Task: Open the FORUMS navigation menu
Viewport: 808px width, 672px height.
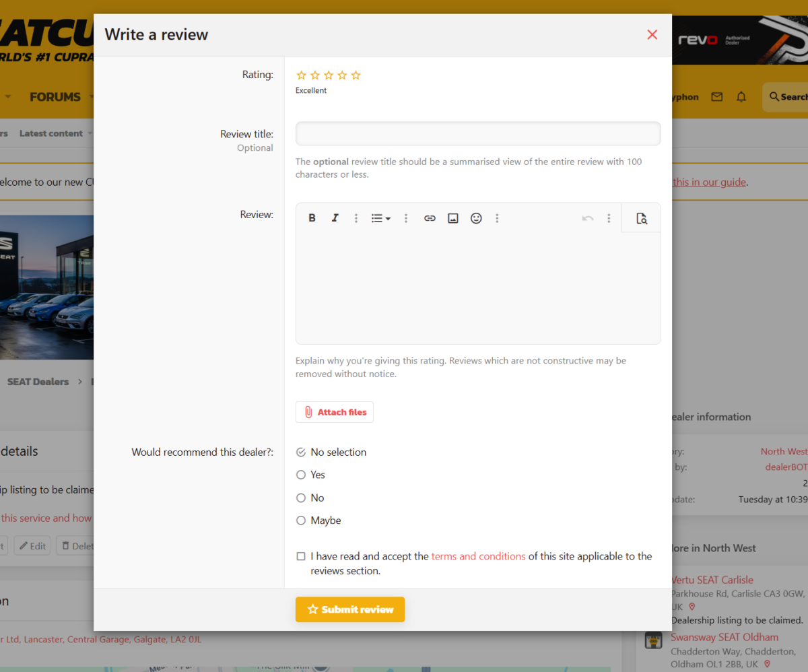Action: pyautogui.click(x=55, y=97)
